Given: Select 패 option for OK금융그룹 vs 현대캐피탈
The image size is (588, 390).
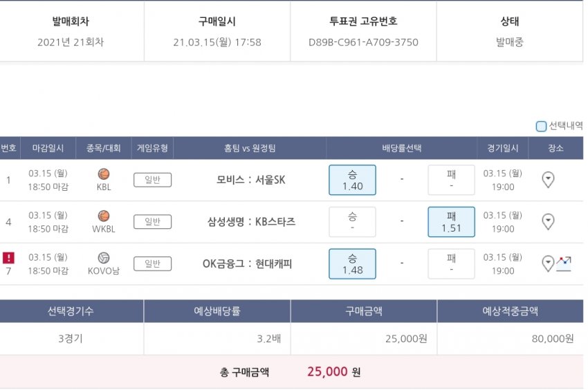Looking at the screenshot, I should point(451,263).
